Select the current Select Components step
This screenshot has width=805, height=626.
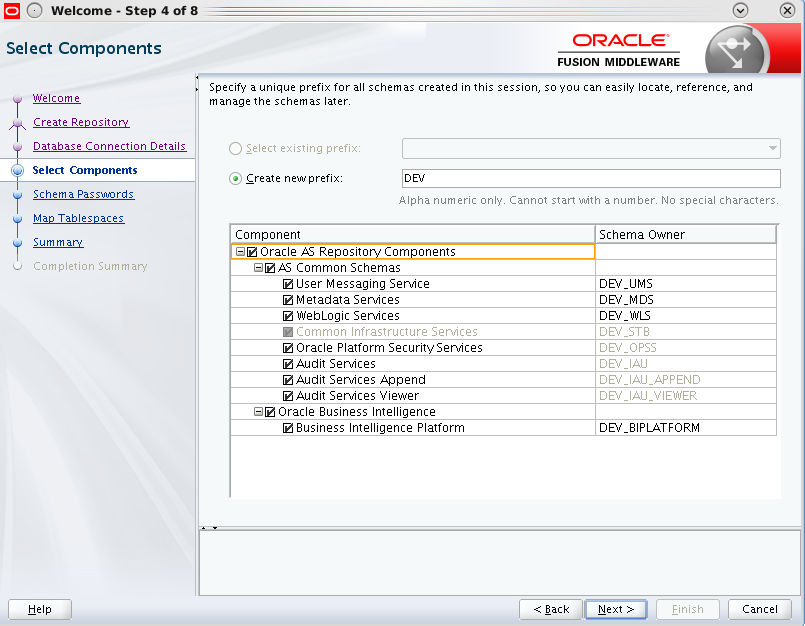point(85,170)
